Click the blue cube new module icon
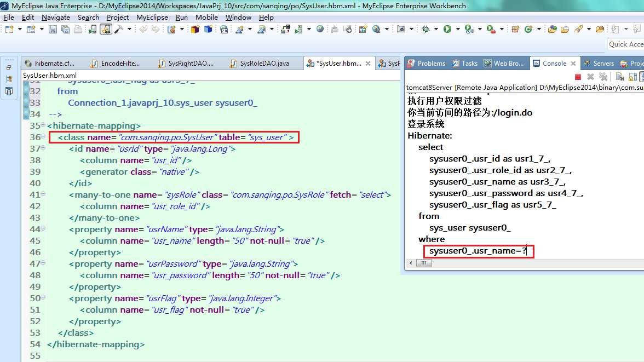This screenshot has width=644, height=362. click(208, 29)
